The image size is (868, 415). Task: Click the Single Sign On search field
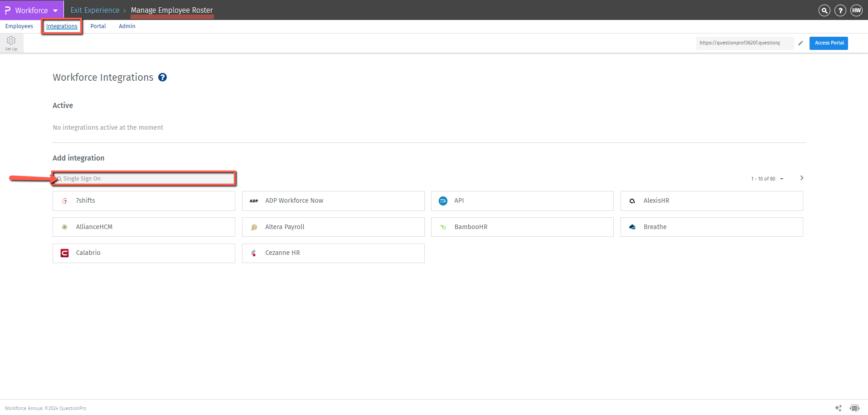(x=144, y=179)
